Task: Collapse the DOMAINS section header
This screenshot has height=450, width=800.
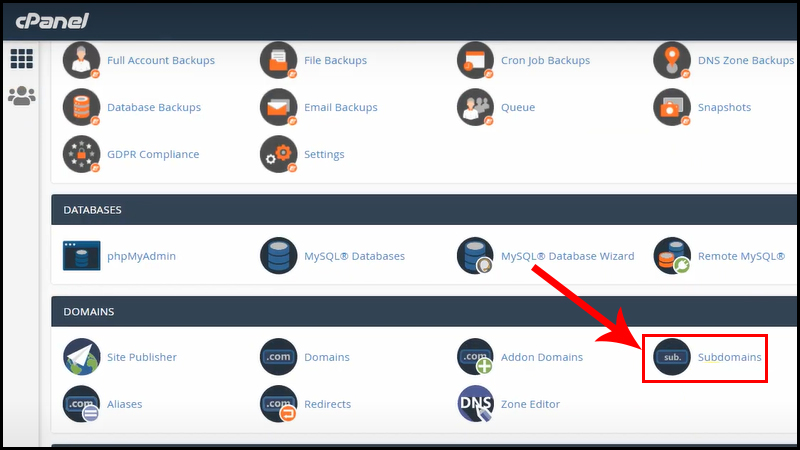Action: (424, 311)
